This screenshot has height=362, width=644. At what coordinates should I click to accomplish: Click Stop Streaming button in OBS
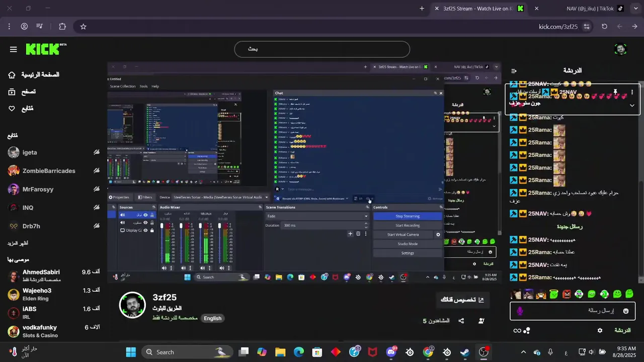tap(408, 216)
